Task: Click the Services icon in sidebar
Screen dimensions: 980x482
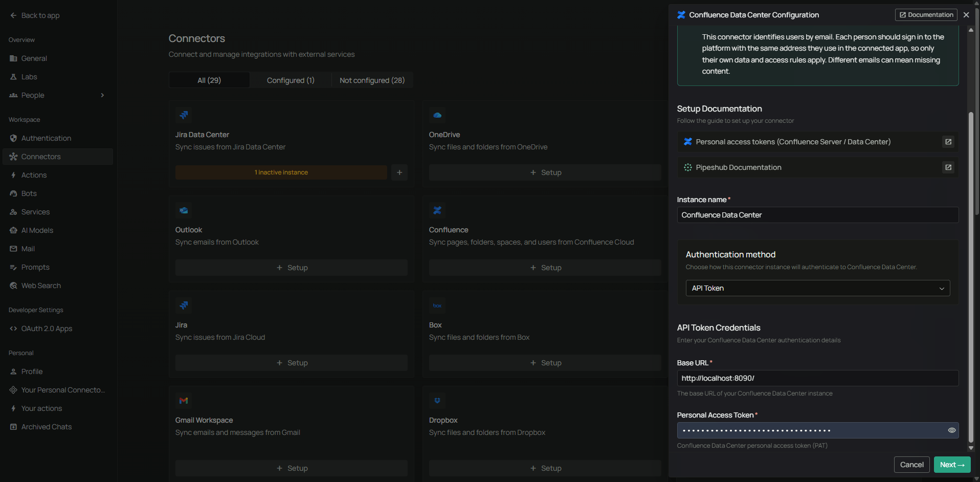Action: pos(13,212)
